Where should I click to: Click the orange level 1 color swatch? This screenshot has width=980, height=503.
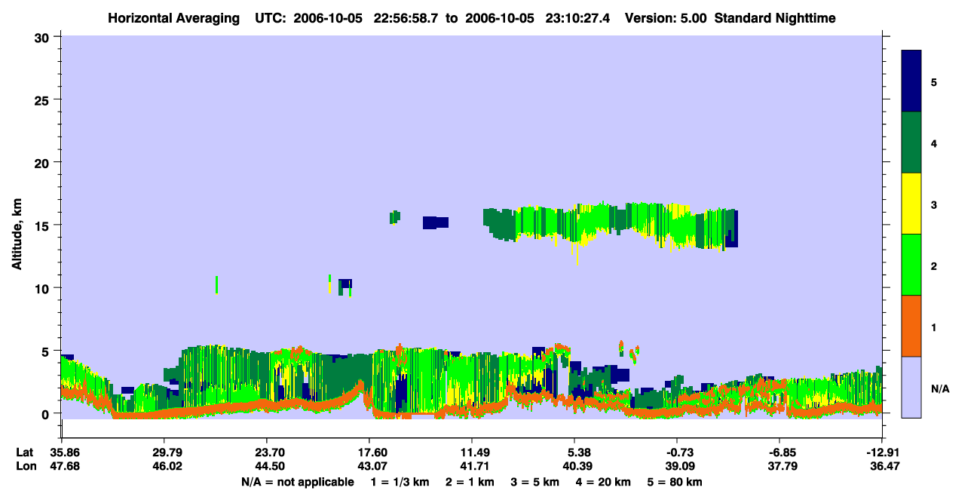click(911, 325)
